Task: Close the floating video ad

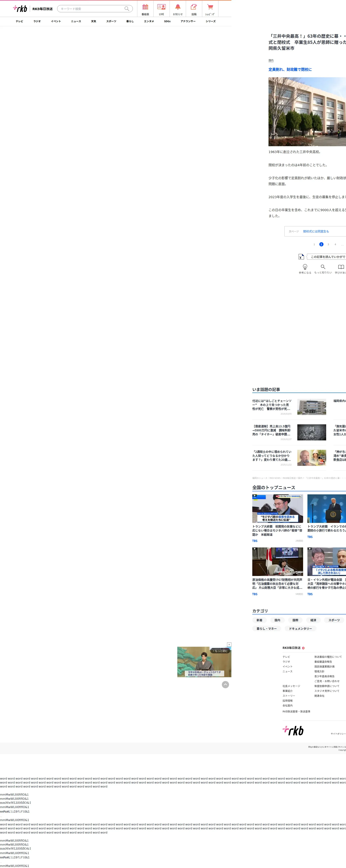Action: point(229,644)
